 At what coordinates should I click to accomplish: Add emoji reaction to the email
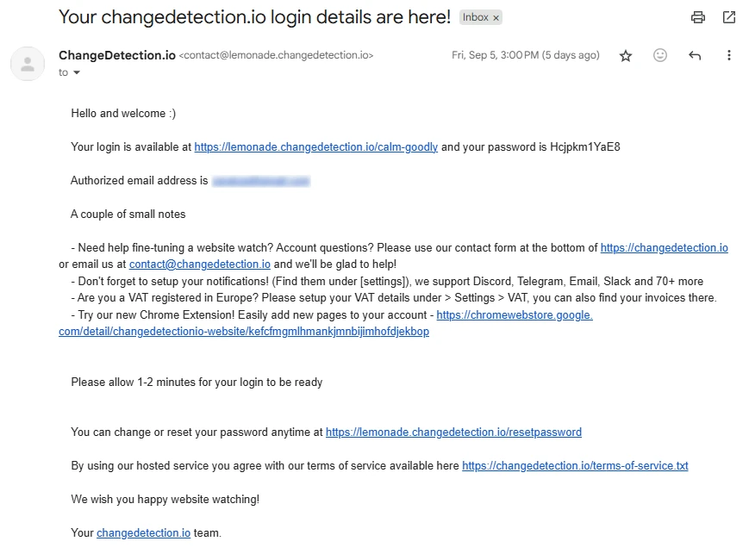pyautogui.click(x=660, y=55)
